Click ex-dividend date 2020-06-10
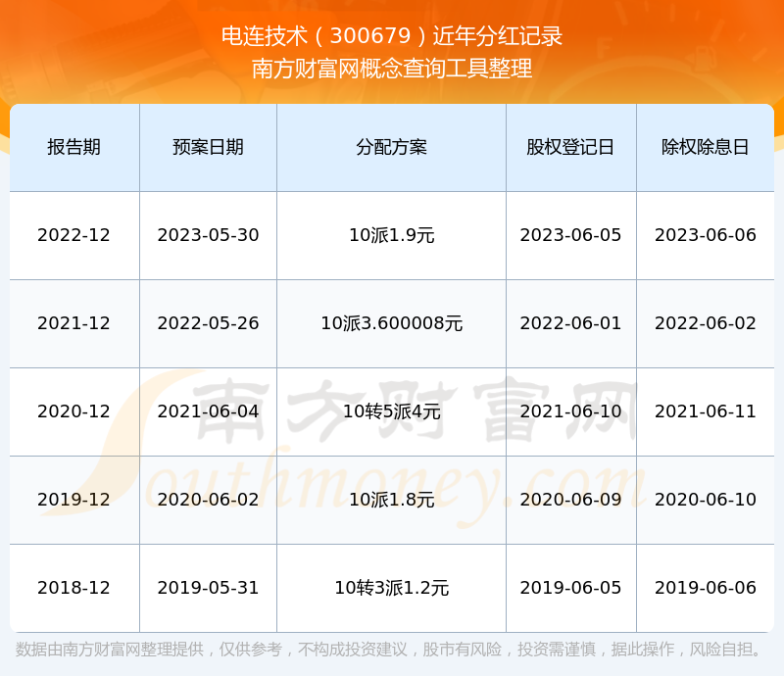This screenshot has height=676, width=784. [705, 499]
